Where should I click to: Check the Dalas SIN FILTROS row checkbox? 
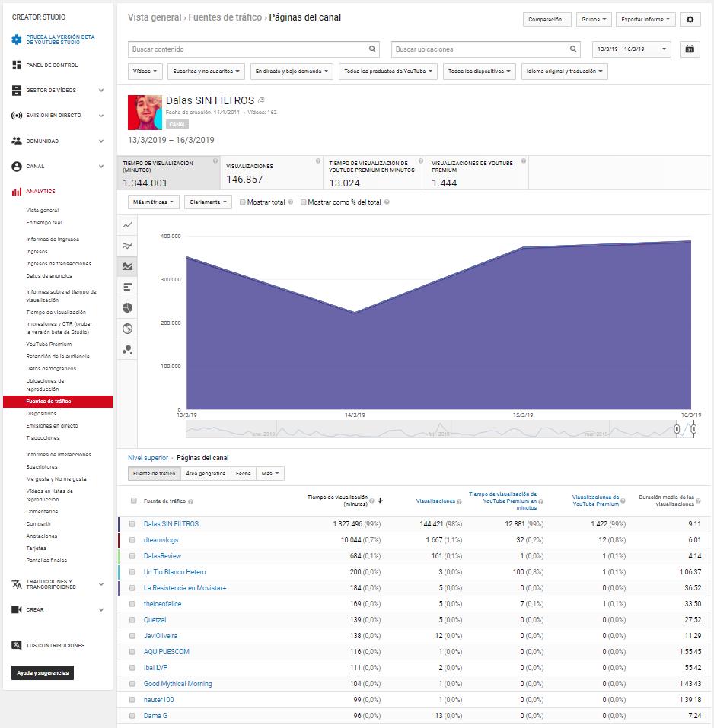[x=132, y=523]
